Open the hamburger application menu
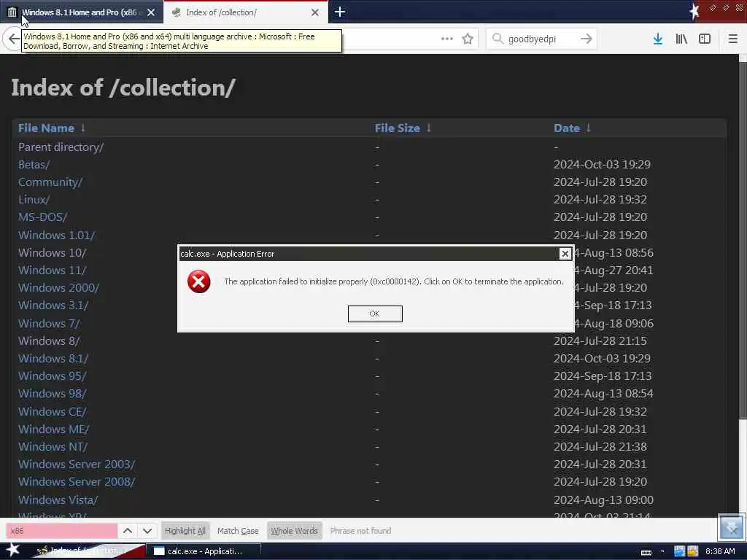This screenshot has height=560, width=747. pyautogui.click(x=732, y=39)
